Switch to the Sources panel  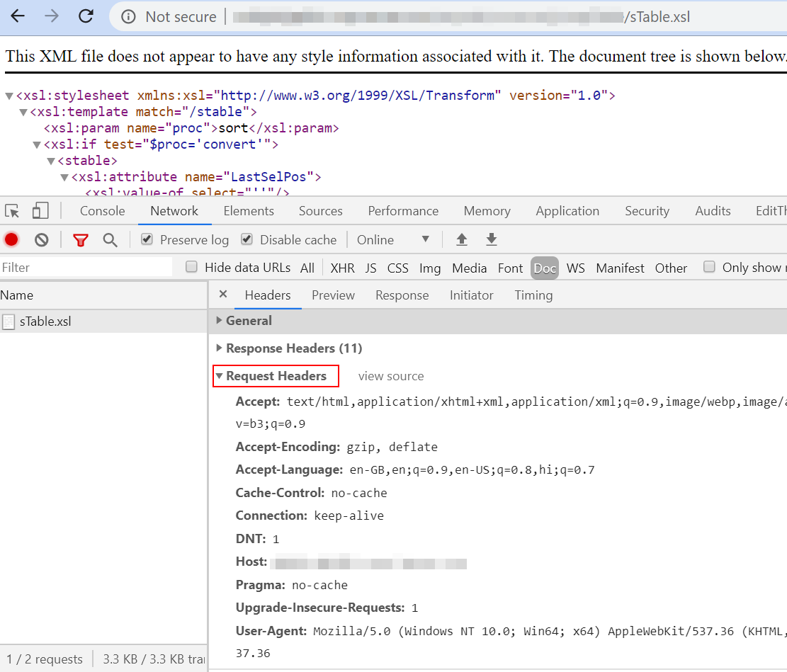pyautogui.click(x=320, y=210)
